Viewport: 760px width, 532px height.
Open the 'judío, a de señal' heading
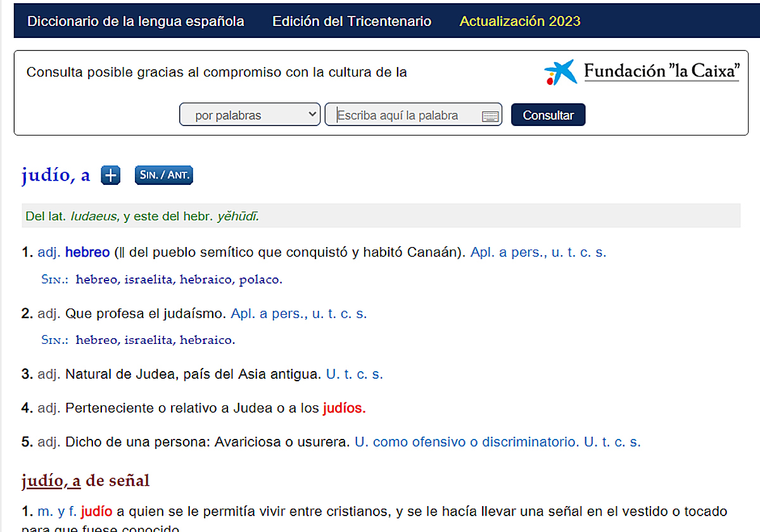[x=85, y=481]
